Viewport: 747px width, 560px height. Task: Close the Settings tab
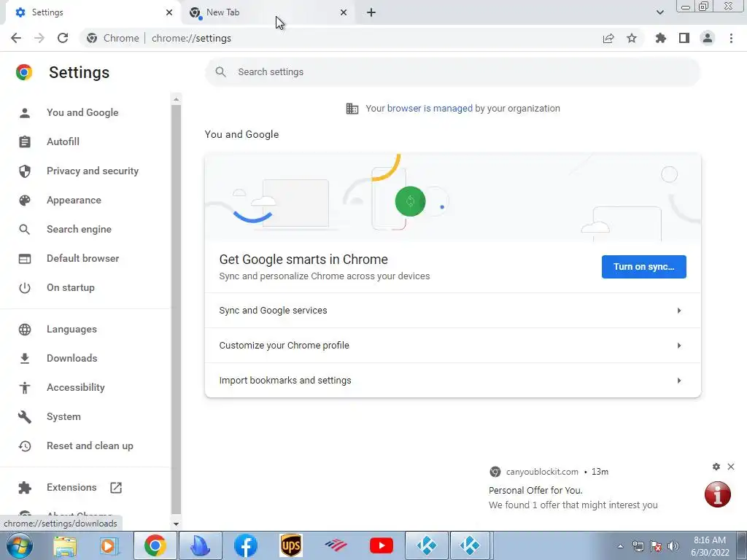click(x=169, y=12)
